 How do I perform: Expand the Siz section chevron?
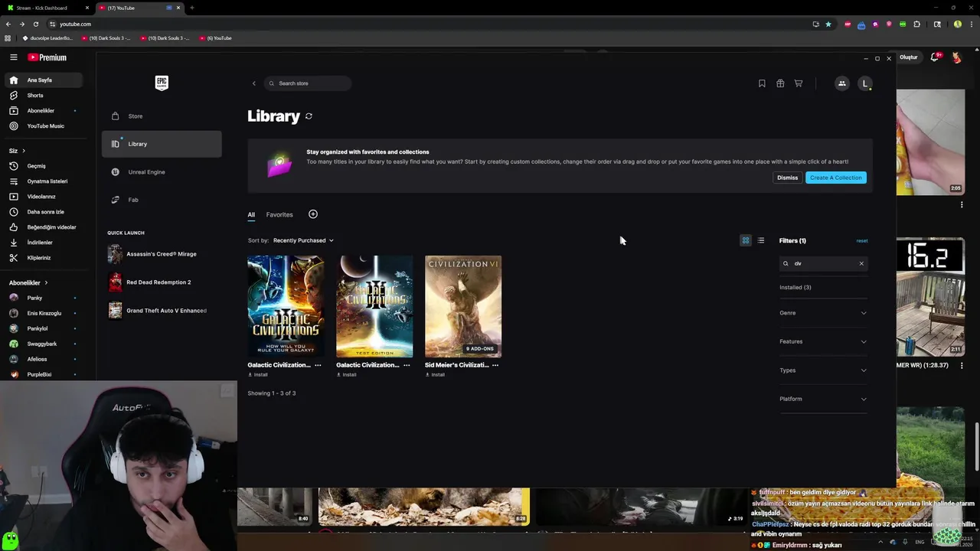tap(23, 151)
